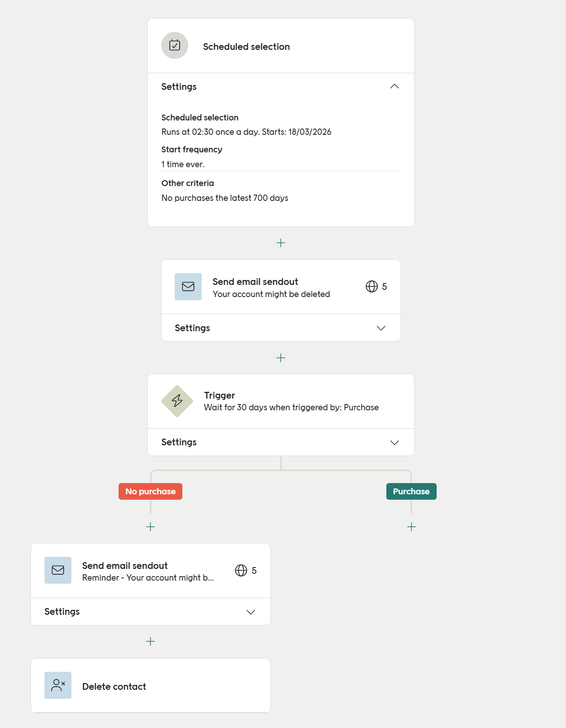
Task: Add a step above the Trigger node
Action: pyautogui.click(x=281, y=358)
